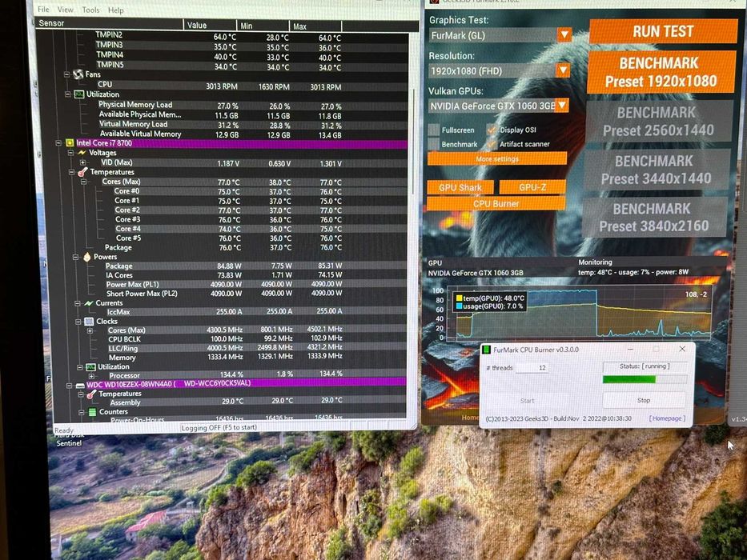Viewport: 747px width, 560px height.
Task: Select the Core #2 temperature row
Action: tap(229, 210)
